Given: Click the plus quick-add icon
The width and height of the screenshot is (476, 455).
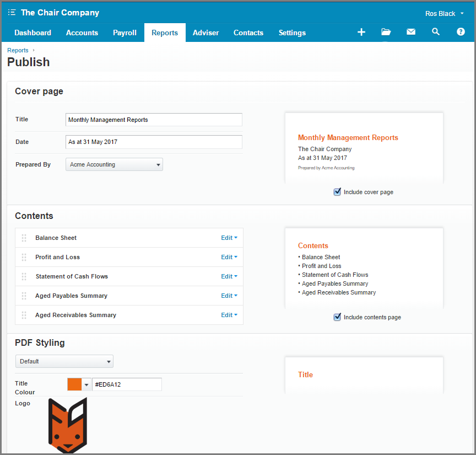Looking at the screenshot, I should (361, 32).
